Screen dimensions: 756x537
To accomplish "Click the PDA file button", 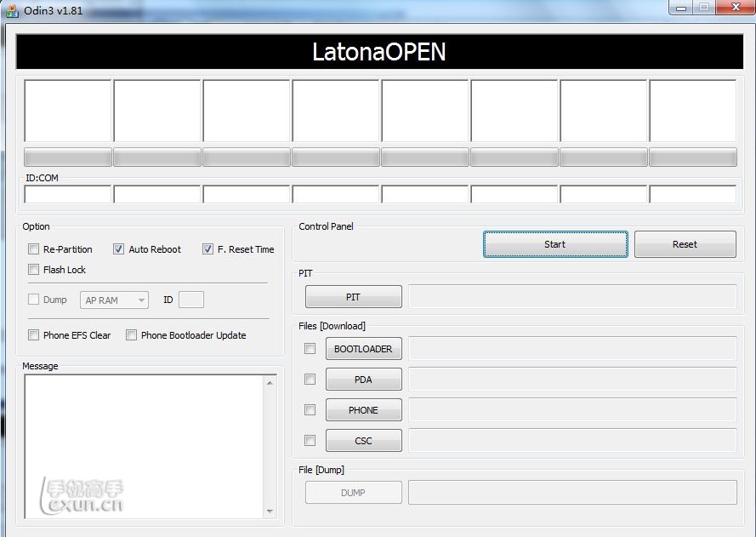I will [363, 380].
